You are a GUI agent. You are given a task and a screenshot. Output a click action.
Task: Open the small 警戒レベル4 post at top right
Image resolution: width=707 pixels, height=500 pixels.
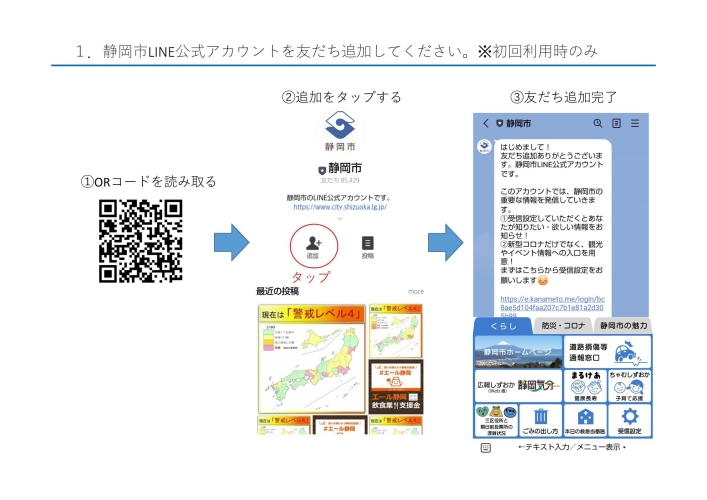tap(396, 330)
